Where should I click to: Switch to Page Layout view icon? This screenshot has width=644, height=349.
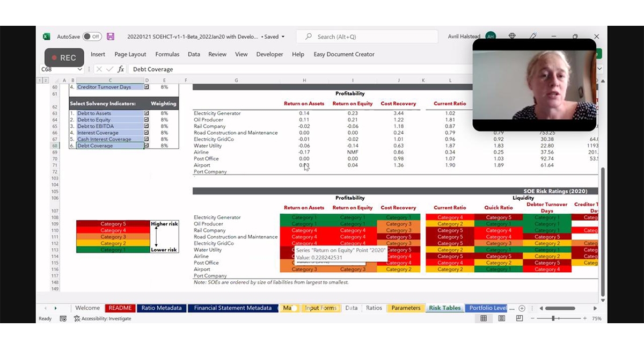pyautogui.click(x=501, y=318)
